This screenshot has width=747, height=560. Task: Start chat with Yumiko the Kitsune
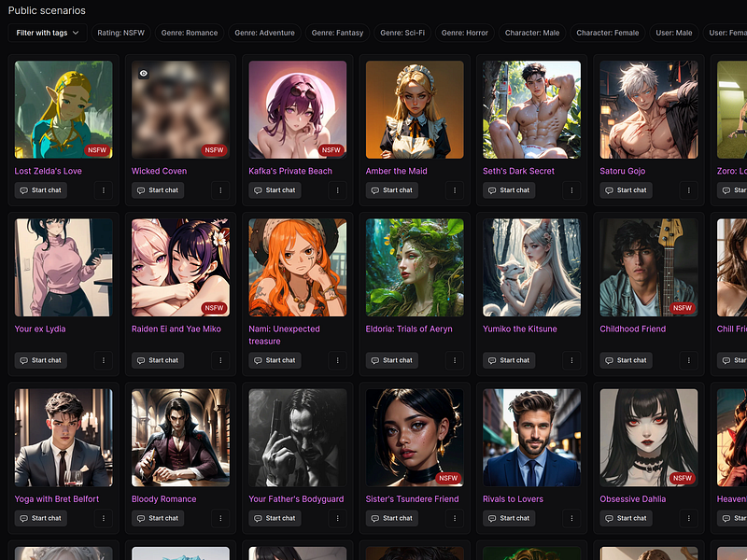(509, 360)
